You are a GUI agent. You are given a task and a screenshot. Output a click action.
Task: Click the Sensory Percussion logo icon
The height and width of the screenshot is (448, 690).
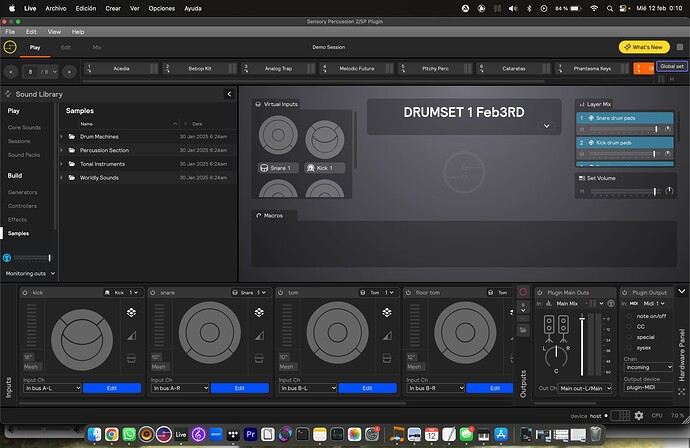click(10, 47)
